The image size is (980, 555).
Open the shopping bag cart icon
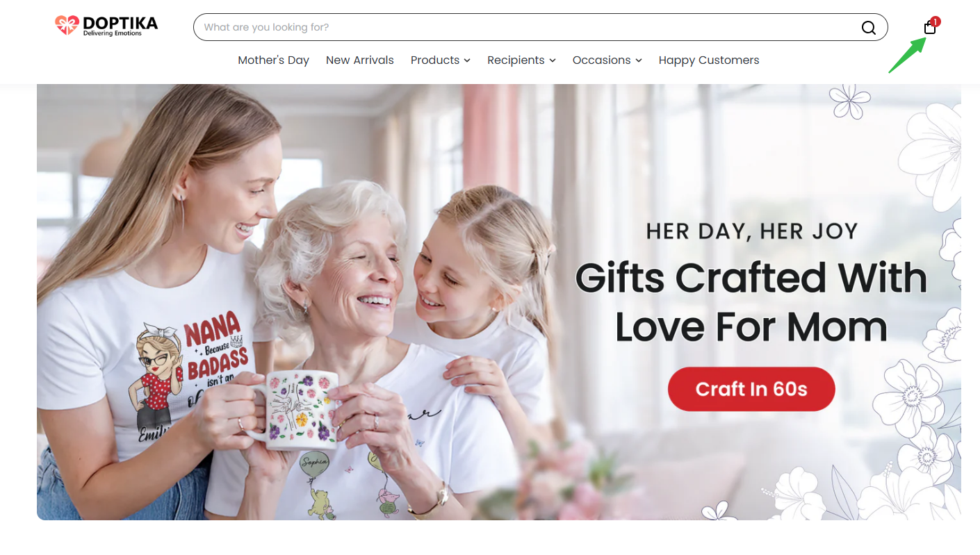(930, 27)
